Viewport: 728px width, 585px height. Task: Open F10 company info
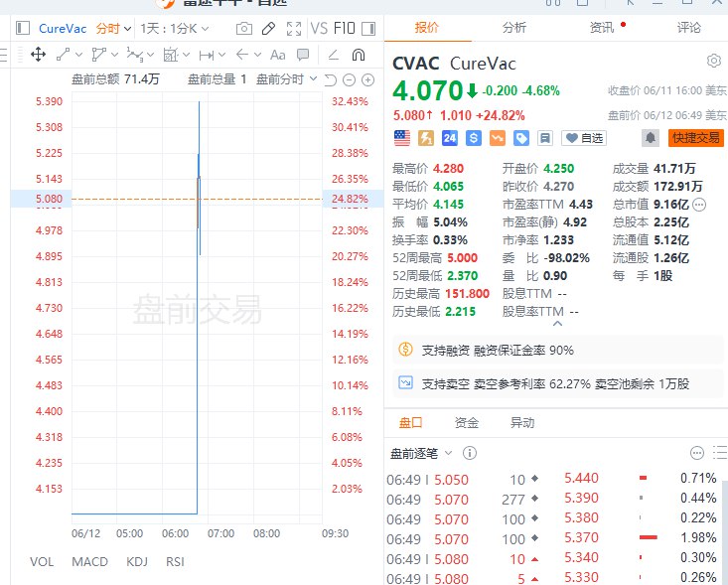click(345, 29)
